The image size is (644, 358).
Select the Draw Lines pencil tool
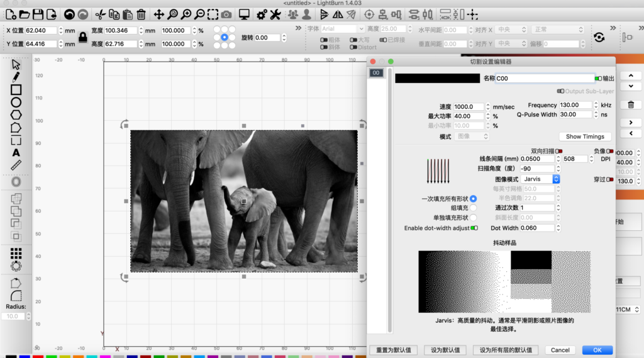[x=16, y=77]
